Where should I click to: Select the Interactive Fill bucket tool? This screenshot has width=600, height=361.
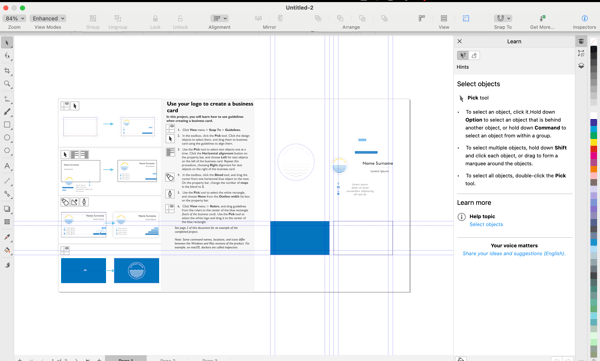(x=7, y=250)
